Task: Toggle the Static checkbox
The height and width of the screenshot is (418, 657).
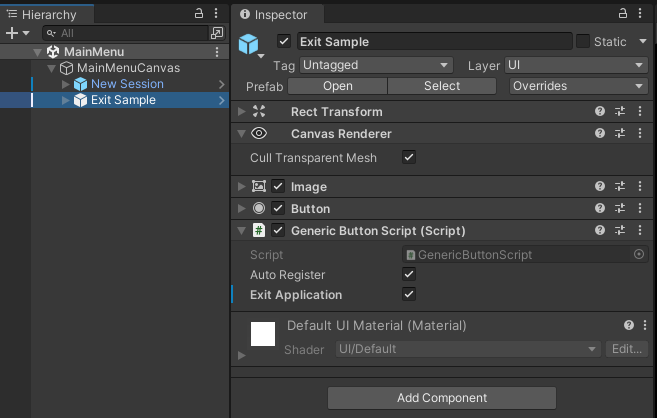Action: click(x=583, y=41)
